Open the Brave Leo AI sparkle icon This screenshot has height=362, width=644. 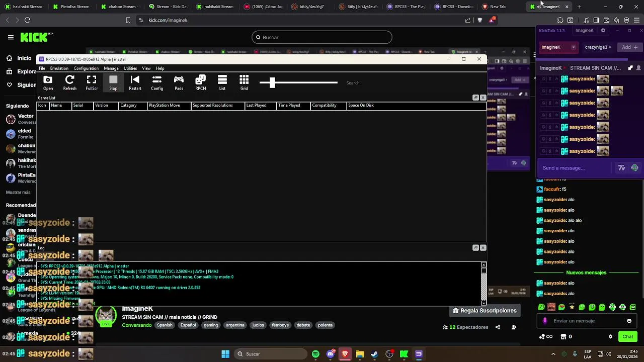coord(616,20)
